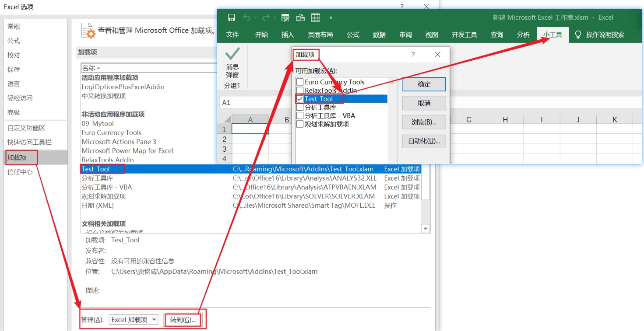Uncheck the Test_Tool checkbox
Screen dimensions: 644x331
[300, 99]
